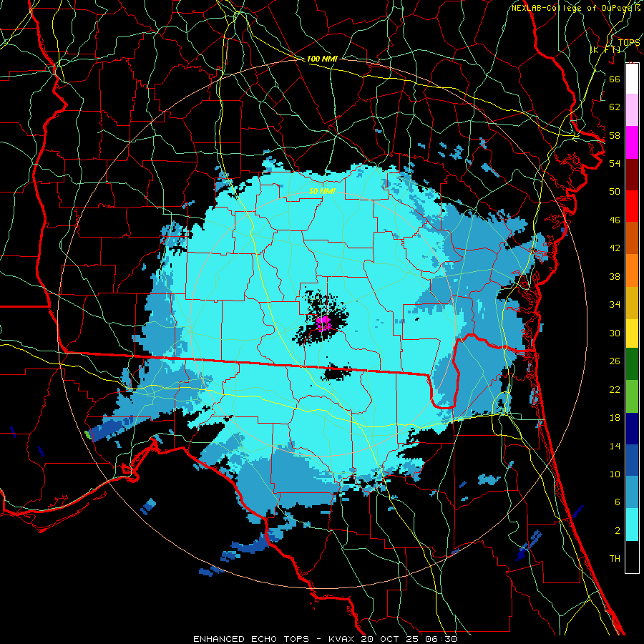Click the ENHANCED ECHO TOPS title text
The height and width of the screenshot is (644, 644).
pyautogui.click(x=251, y=639)
